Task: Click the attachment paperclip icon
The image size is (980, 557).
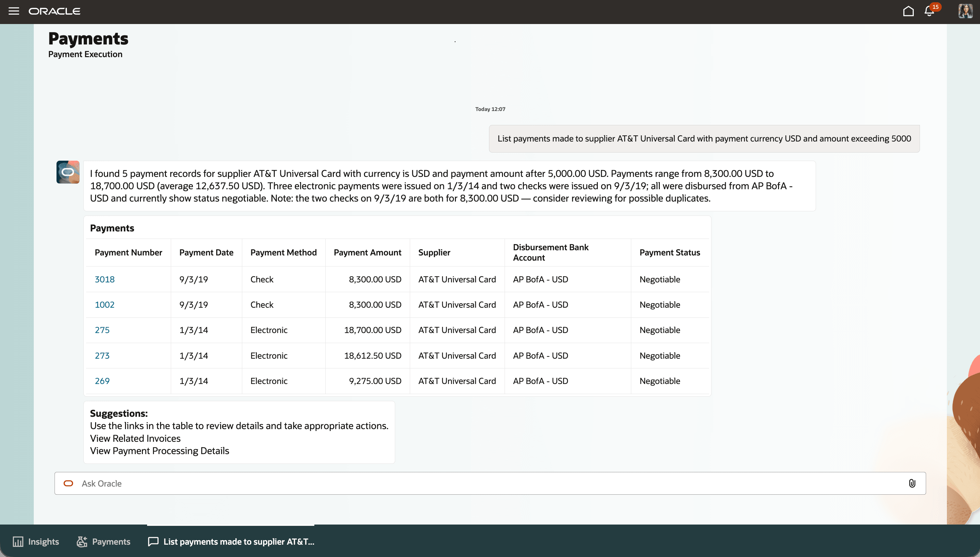Action: pos(912,483)
